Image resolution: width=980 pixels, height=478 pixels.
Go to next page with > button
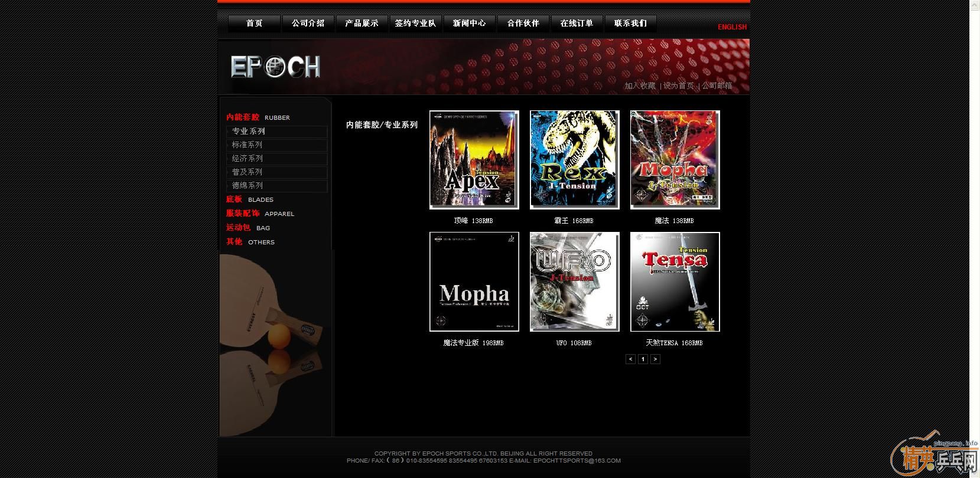click(655, 359)
